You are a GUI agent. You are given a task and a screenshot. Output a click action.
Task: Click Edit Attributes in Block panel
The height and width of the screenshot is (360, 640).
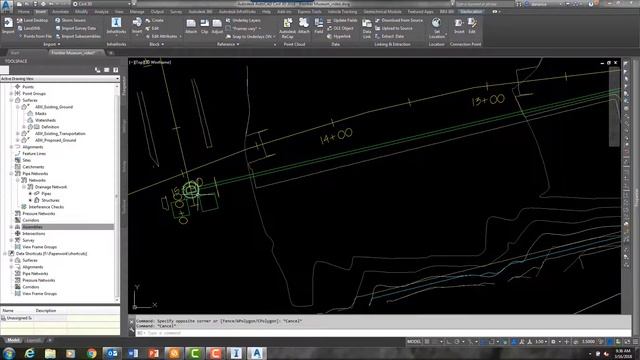(161, 36)
